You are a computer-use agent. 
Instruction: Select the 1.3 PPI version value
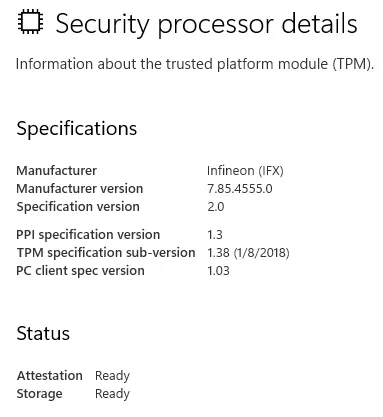pyautogui.click(x=215, y=235)
